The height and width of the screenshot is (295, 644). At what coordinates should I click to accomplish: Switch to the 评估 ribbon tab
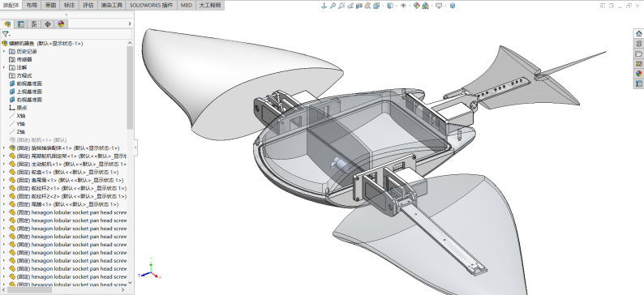tap(88, 6)
